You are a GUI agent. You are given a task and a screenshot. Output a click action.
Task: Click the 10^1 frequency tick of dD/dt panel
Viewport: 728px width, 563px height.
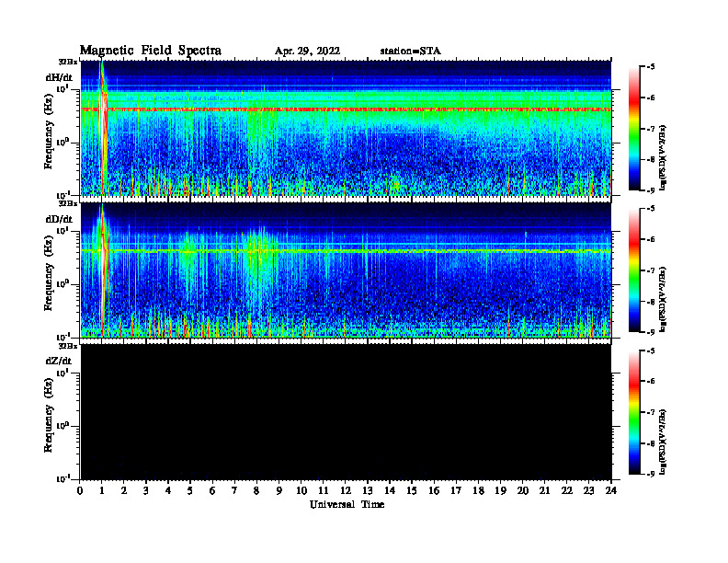tap(63, 230)
